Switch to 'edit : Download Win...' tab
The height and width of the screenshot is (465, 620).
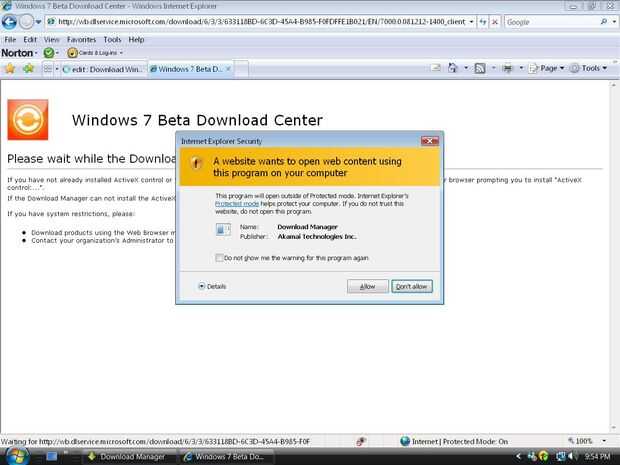103,69
